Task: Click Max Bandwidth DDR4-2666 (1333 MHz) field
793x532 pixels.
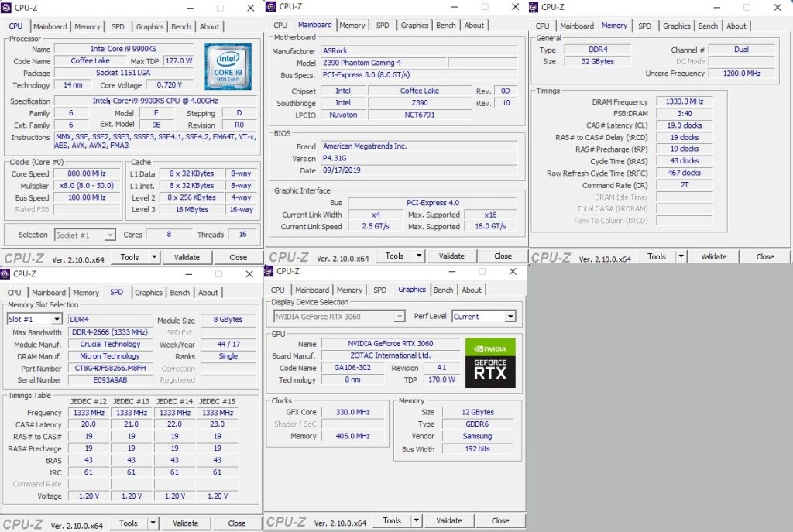Action: point(110,332)
